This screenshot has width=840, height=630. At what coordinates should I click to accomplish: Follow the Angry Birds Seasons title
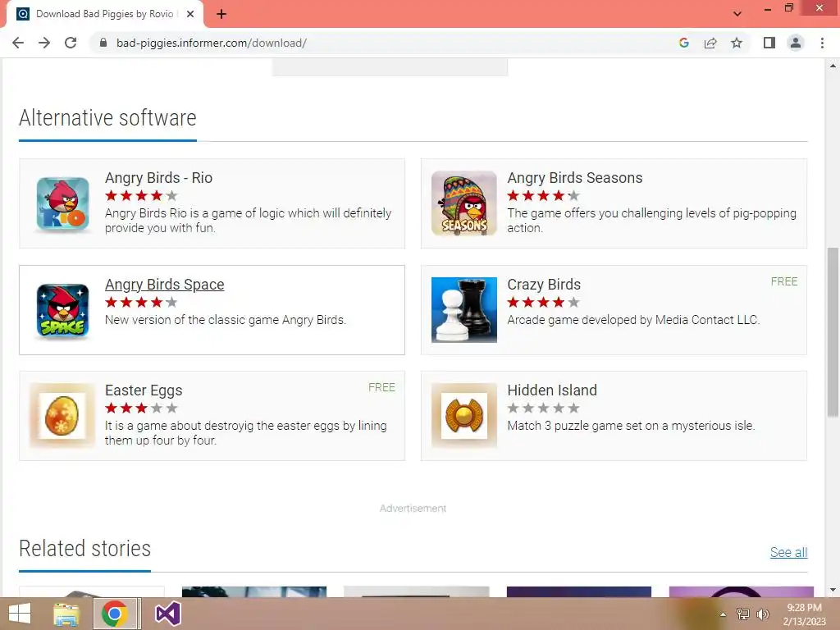pos(575,178)
